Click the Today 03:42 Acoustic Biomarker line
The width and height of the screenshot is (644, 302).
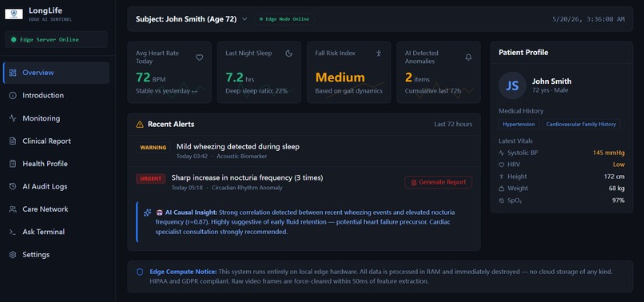point(221,157)
